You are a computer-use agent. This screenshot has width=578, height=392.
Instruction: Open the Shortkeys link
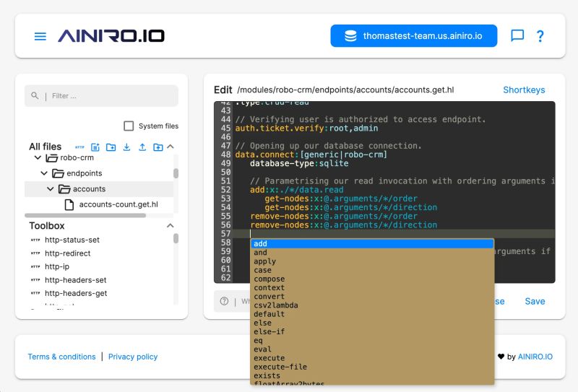(524, 90)
